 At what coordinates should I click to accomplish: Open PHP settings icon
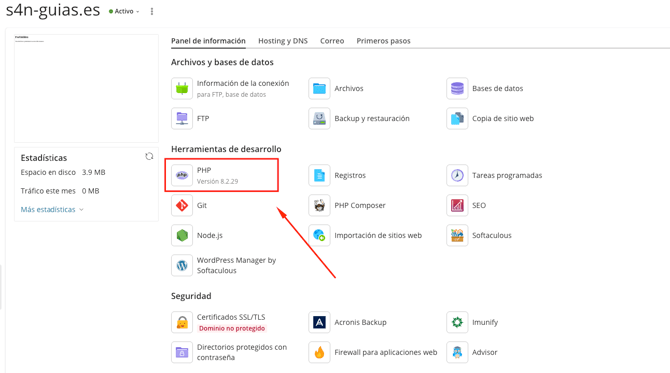click(182, 175)
